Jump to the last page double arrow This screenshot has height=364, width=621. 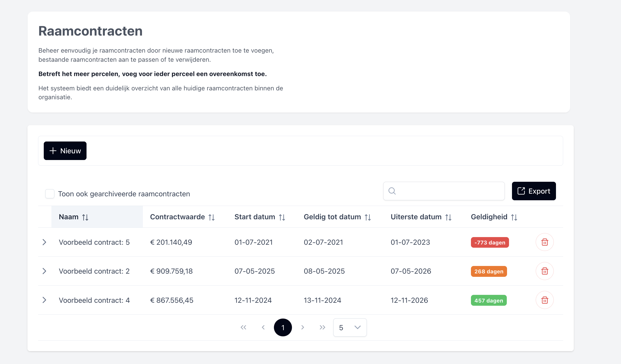tap(322, 327)
